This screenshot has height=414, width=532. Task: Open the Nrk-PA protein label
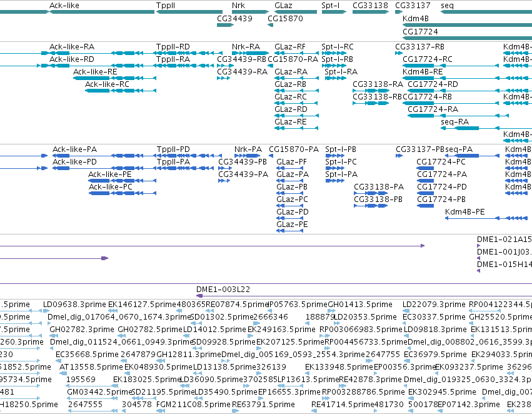pyautogui.click(x=248, y=149)
